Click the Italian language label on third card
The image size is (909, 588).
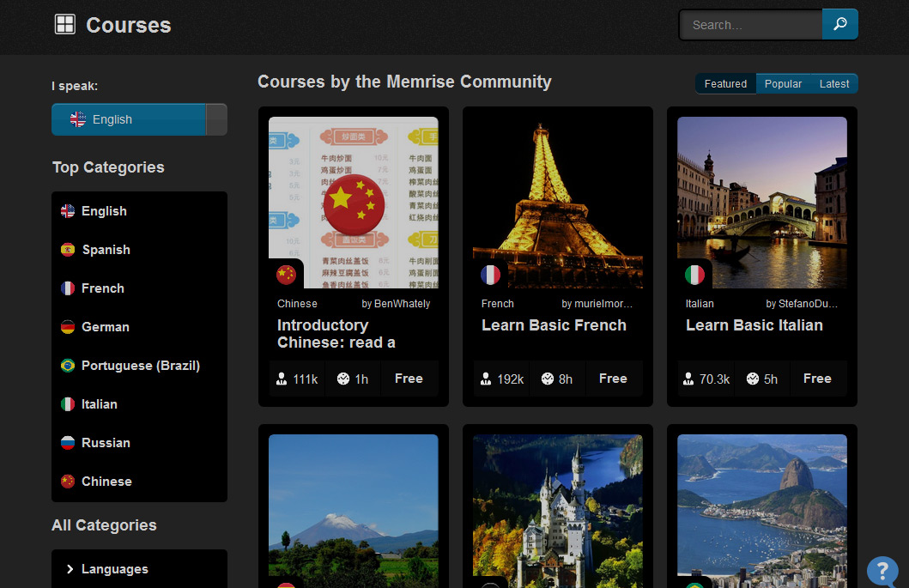700,304
